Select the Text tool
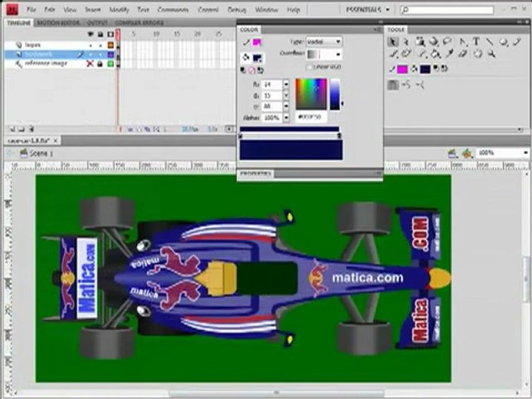This screenshot has width=532, height=399. (x=476, y=42)
